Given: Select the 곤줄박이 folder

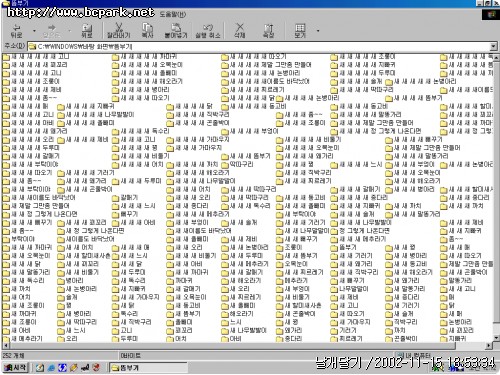Looking at the screenshot, I should click(x=401, y=339).
